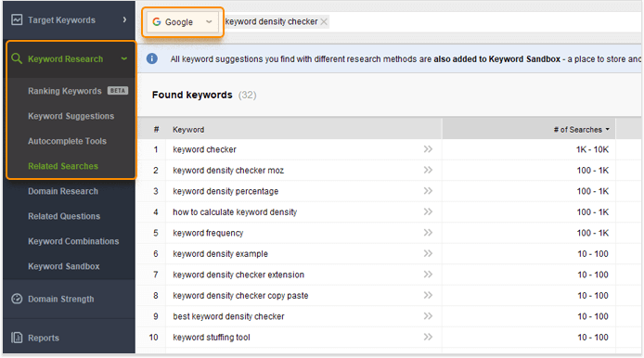Open Related Questions in sidebar
644x358 pixels.
pyautogui.click(x=64, y=216)
